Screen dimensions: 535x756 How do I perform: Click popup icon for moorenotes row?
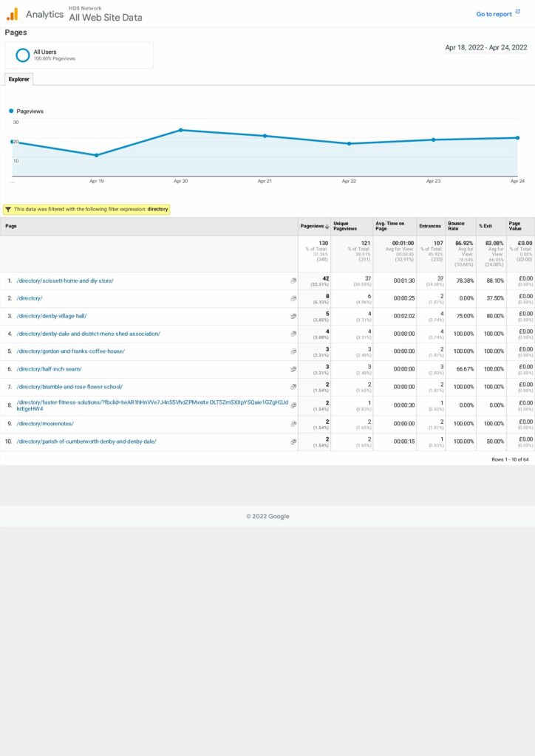click(293, 424)
